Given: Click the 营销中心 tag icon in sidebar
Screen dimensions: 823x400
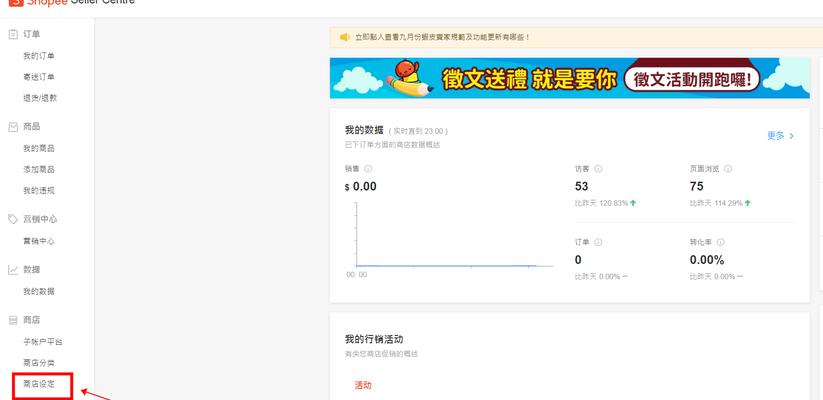Looking at the screenshot, I should point(13,219).
